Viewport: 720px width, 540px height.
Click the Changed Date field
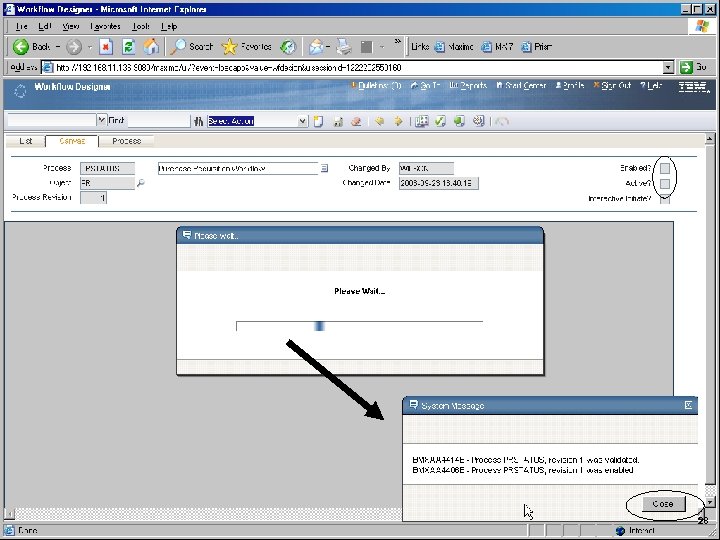(439, 183)
